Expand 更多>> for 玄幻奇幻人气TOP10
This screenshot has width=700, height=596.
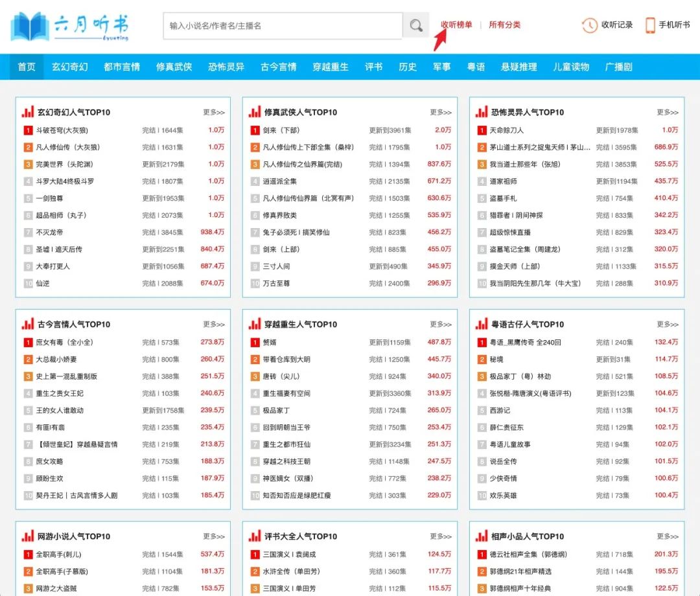(214, 113)
